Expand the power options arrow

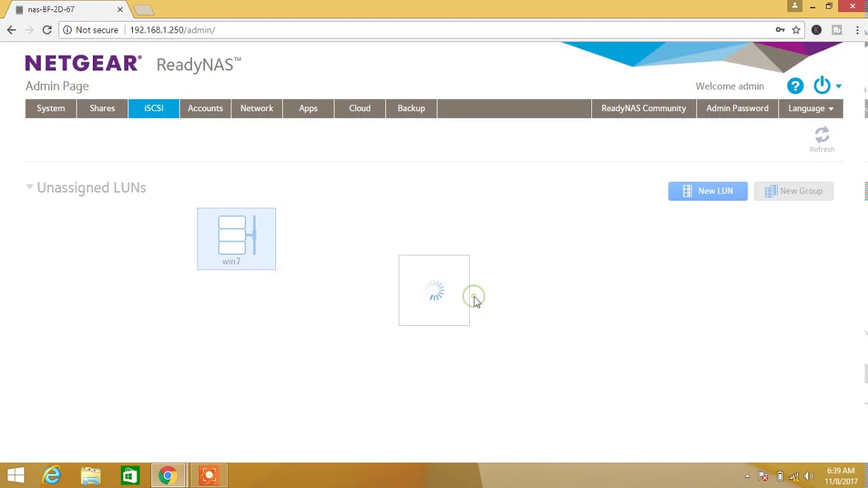pyautogui.click(x=839, y=86)
